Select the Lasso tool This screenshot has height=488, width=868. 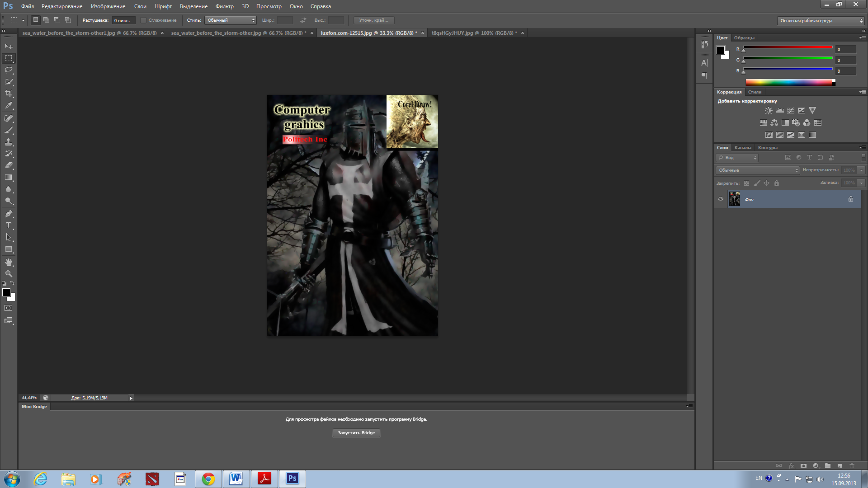pos(9,70)
